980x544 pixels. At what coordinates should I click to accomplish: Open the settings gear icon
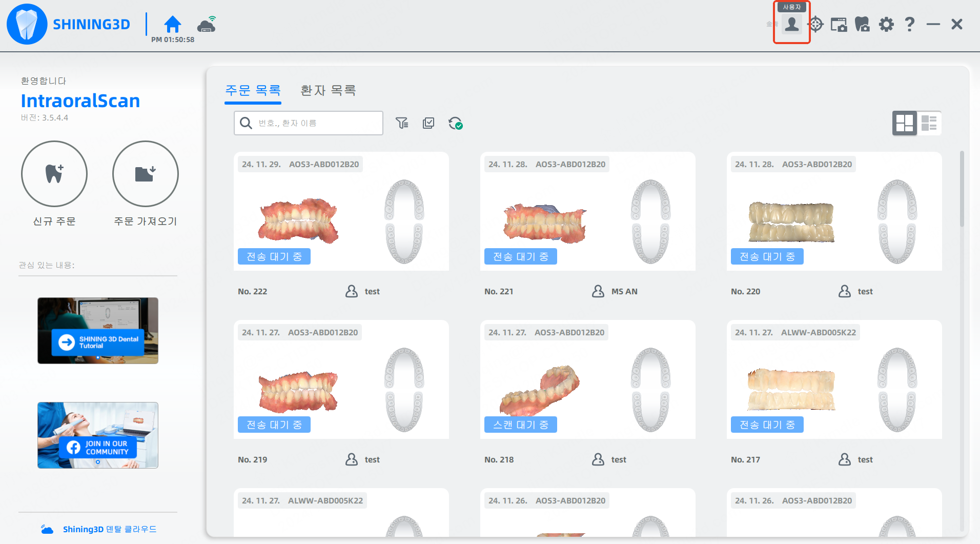[886, 24]
